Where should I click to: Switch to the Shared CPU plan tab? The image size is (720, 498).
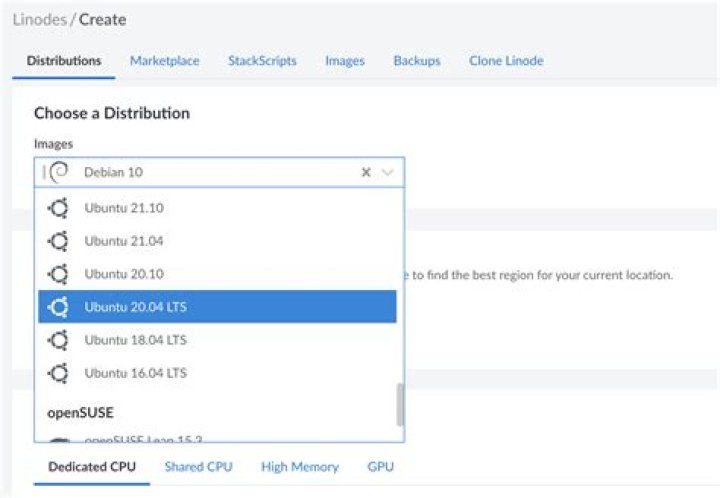click(198, 467)
